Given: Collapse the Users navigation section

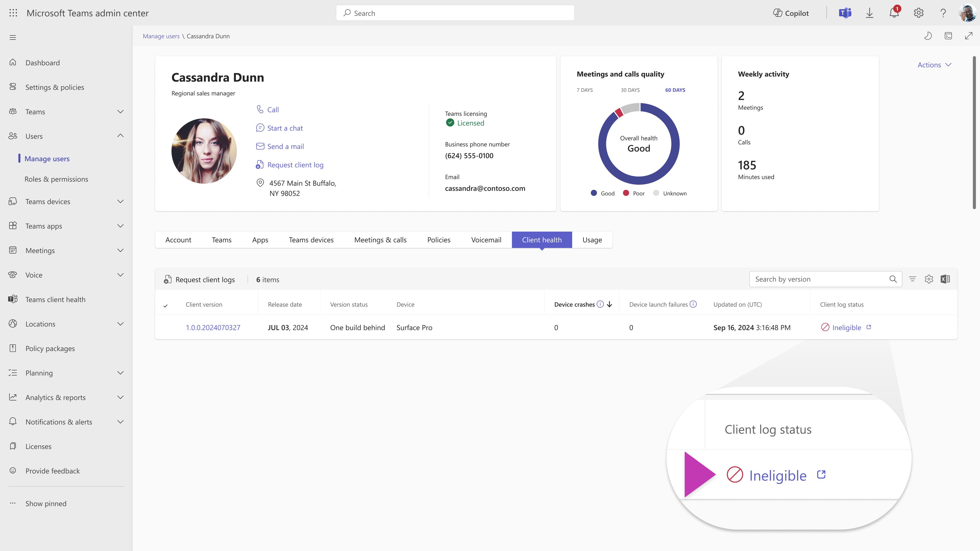Looking at the screenshot, I should pyautogui.click(x=120, y=136).
